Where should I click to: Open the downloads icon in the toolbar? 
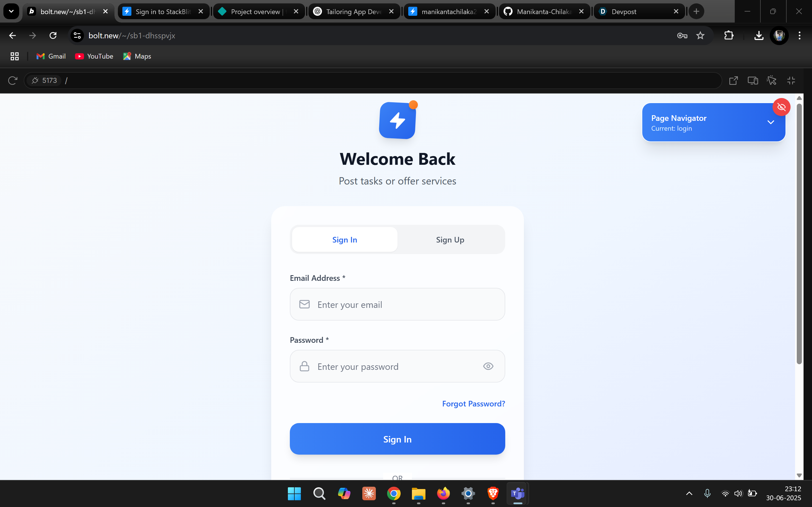click(x=759, y=35)
